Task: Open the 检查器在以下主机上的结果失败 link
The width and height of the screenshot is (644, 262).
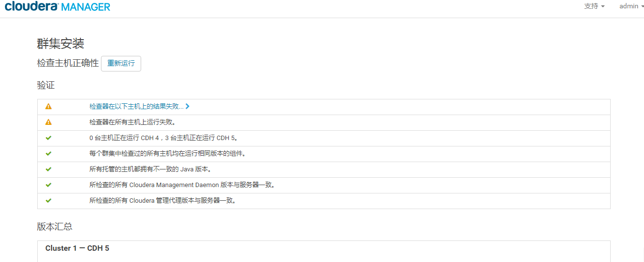Action: (x=136, y=106)
